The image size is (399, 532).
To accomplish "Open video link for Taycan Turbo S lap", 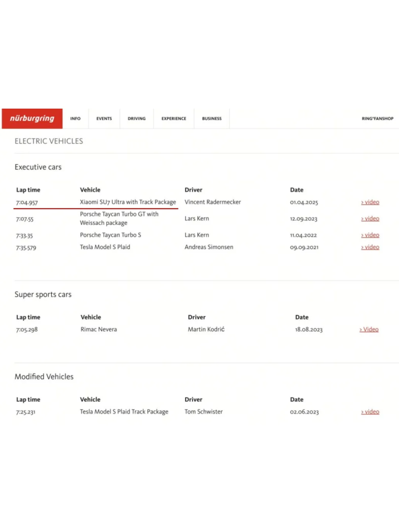I will click(x=370, y=235).
